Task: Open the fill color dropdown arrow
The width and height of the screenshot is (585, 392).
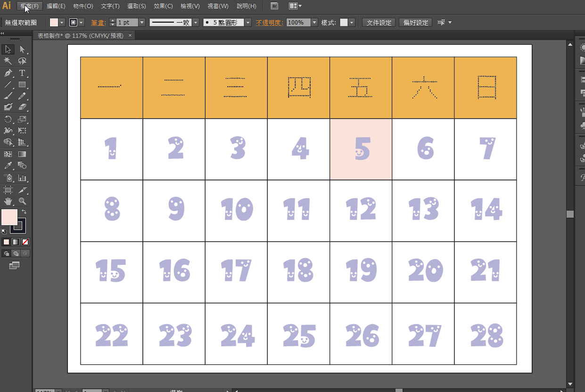Action: (62, 23)
